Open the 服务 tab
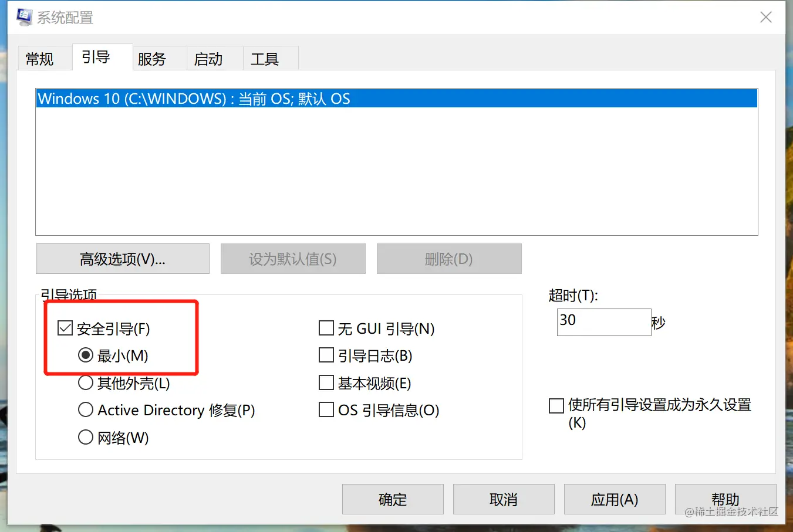 pos(159,59)
